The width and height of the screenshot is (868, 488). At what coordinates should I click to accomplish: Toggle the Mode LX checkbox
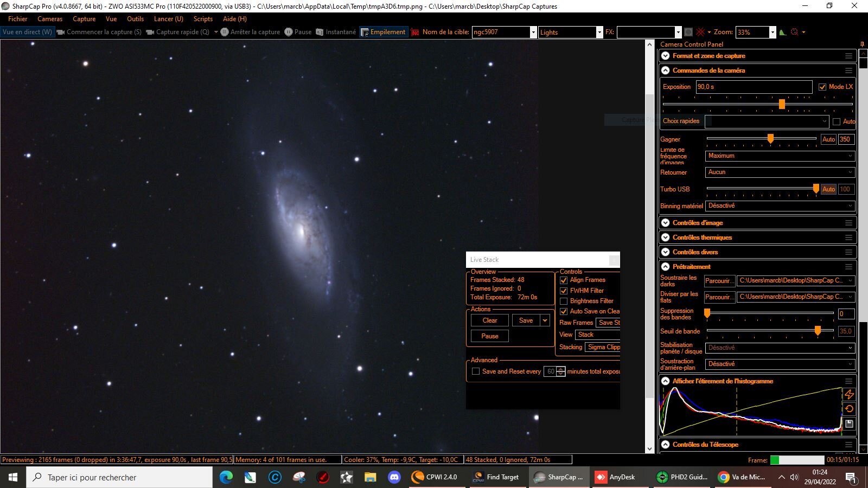822,87
